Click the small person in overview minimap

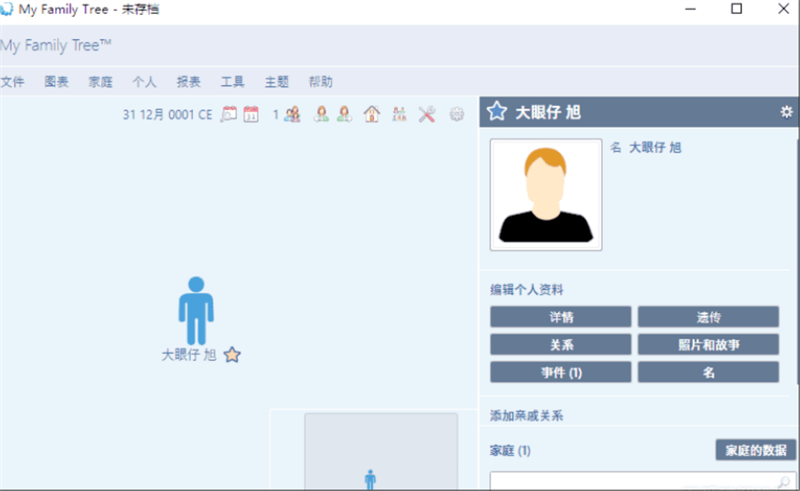pos(370,479)
